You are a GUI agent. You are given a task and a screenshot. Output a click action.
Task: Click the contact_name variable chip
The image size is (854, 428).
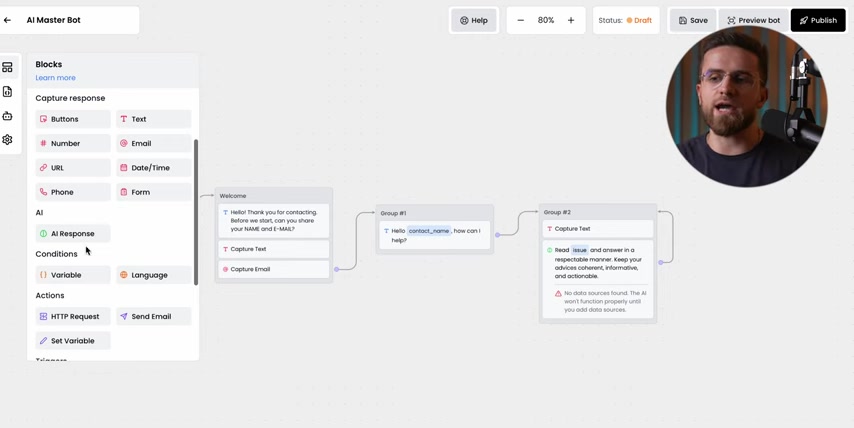[429, 231]
